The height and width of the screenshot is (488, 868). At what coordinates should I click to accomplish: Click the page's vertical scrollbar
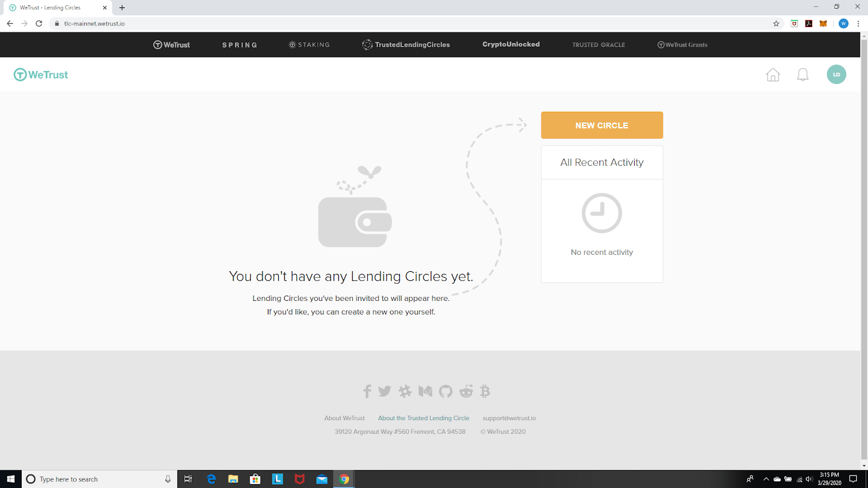pyautogui.click(x=864, y=249)
